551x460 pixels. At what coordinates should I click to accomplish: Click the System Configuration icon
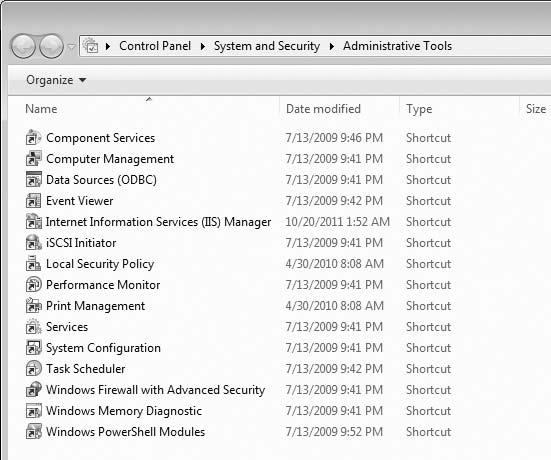pyautogui.click(x=34, y=348)
